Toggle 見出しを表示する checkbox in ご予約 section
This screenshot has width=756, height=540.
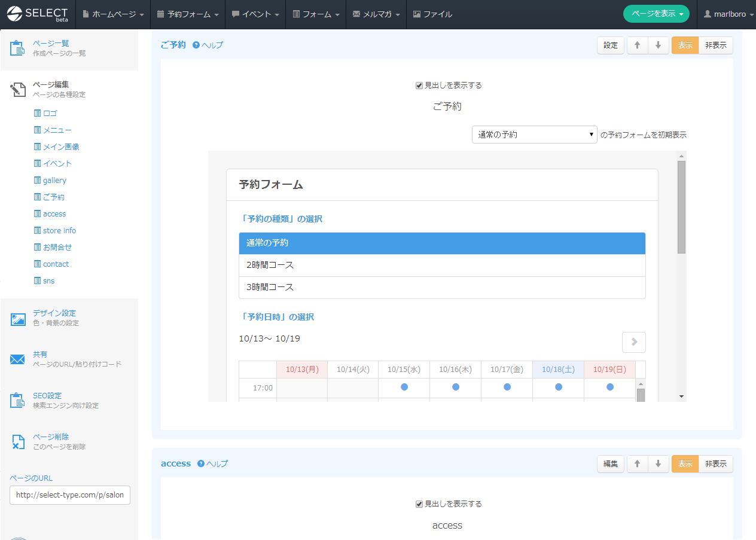click(x=419, y=86)
